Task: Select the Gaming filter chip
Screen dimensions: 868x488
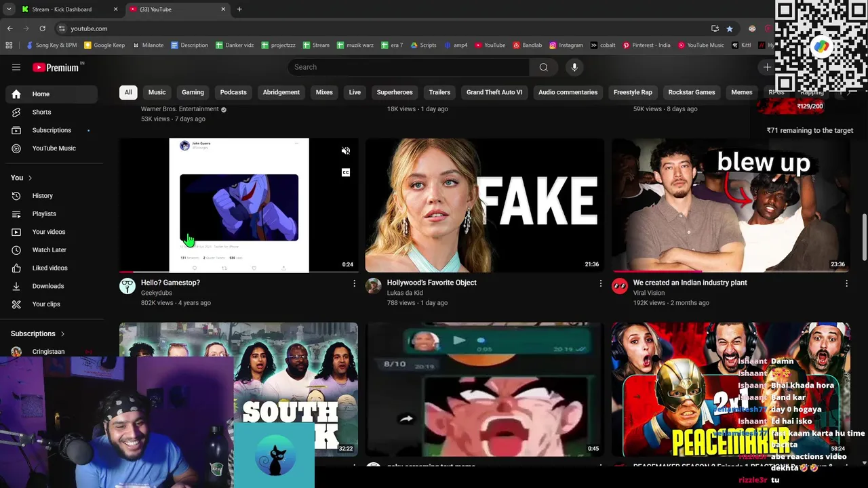Action: pyautogui.click(x=193, y=92)
